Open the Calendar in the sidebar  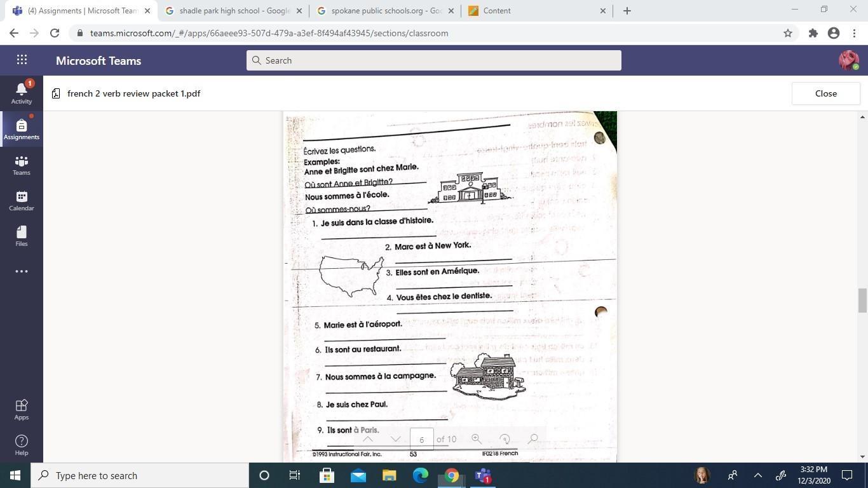(x=22, y=200)
